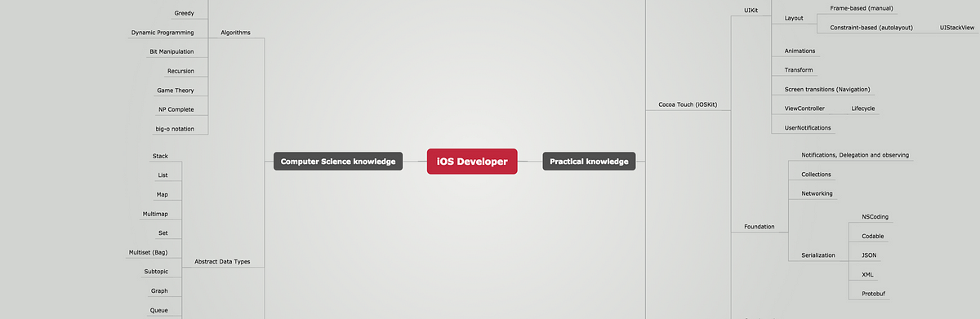Select the central iOS Developer node
This screenshot has height=319, width=980.
tap(472, 162)
